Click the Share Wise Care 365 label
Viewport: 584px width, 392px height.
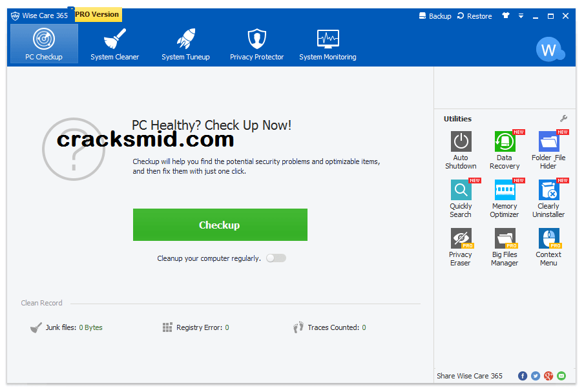point(470,376)
